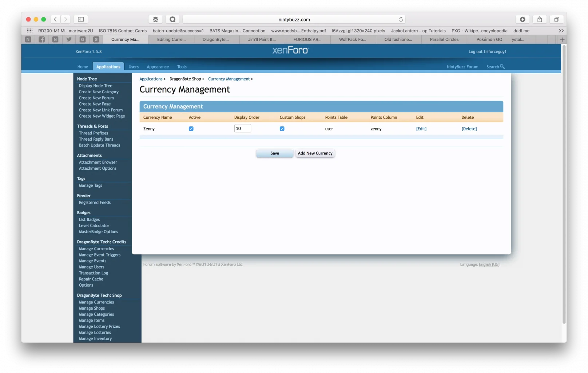Click the Zenny currency name cell
The image size is (588, 373).
(x=149, y=129)
